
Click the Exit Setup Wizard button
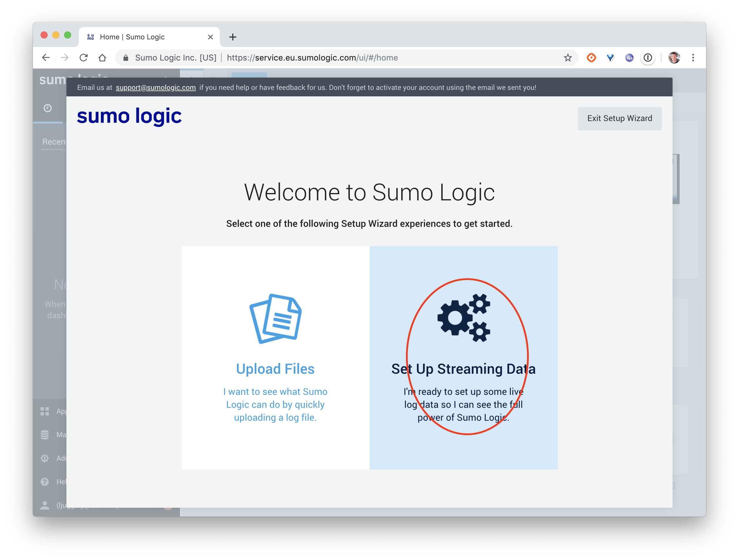(620, 118)
